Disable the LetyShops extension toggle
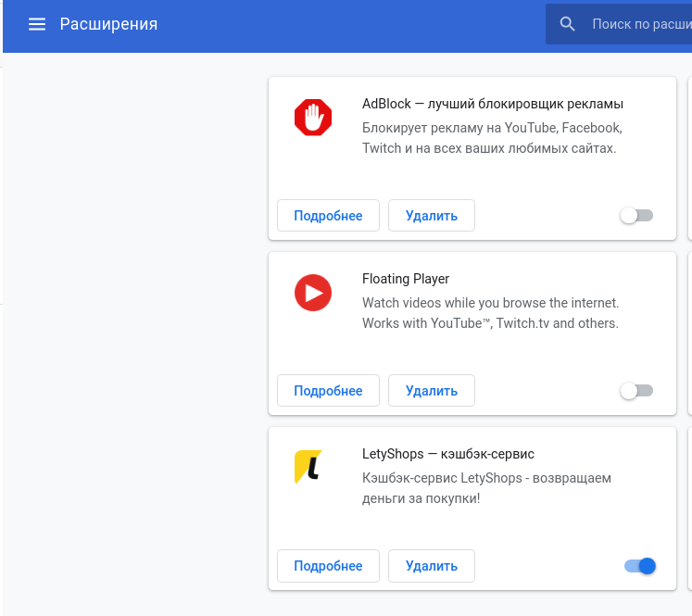Screen dimensions: 692x616 point(640,566)
